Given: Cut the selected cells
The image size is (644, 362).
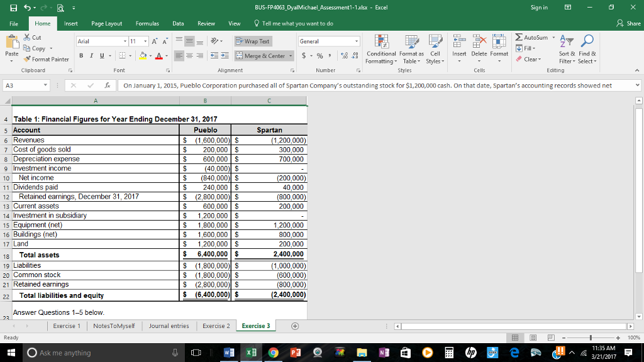Looking at the screenshot, I should pos(33,37).
